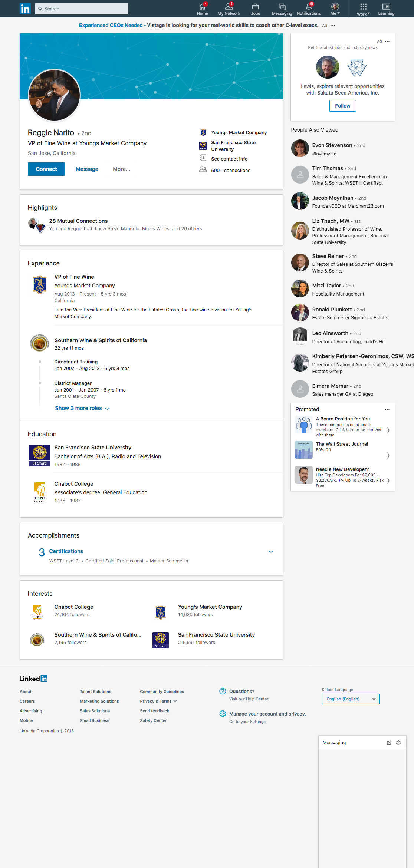Open the Learning icon
Viewport: 414px width, 868px height.
pos(386,9)
